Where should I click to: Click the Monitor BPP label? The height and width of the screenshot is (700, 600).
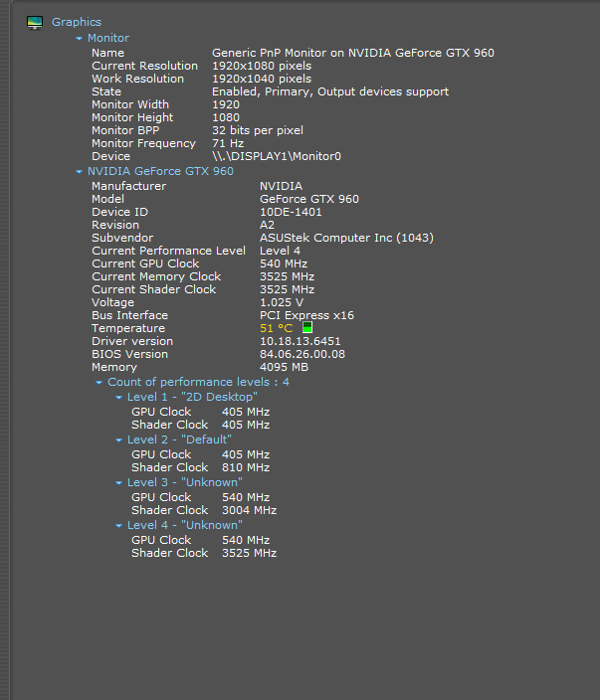pyautogui.click(x=125, y=130)
